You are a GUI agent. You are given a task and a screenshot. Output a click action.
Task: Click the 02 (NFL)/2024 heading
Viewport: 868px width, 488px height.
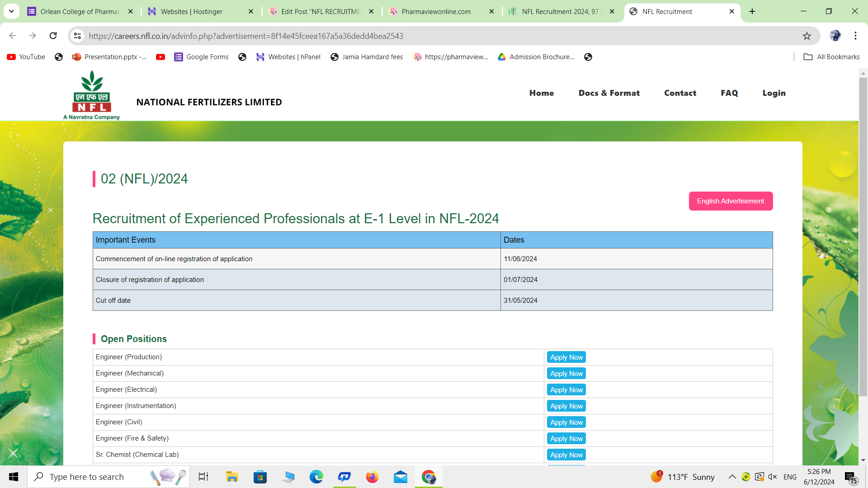(144, 179)
